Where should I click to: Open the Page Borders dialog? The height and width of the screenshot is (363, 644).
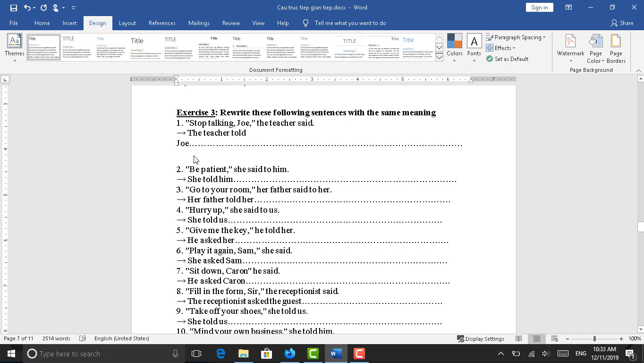(616, 48)
